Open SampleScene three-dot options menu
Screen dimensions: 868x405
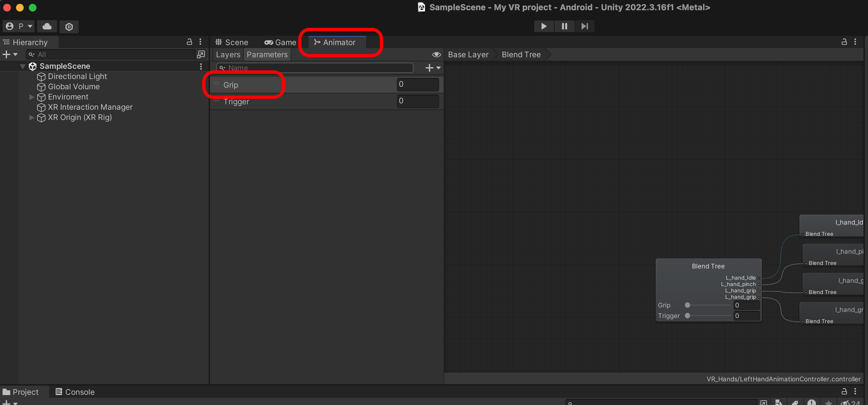(x=201, y=66)
